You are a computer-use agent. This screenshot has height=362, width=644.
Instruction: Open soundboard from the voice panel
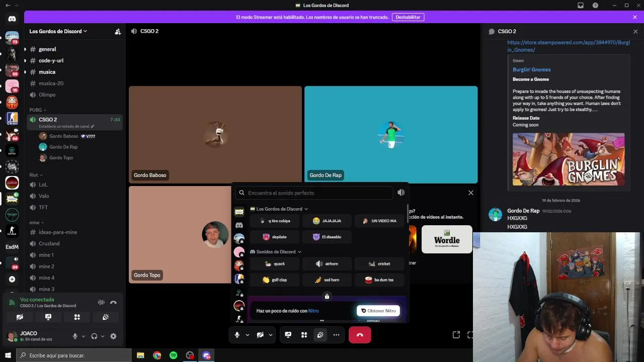[x=106, y=317]
